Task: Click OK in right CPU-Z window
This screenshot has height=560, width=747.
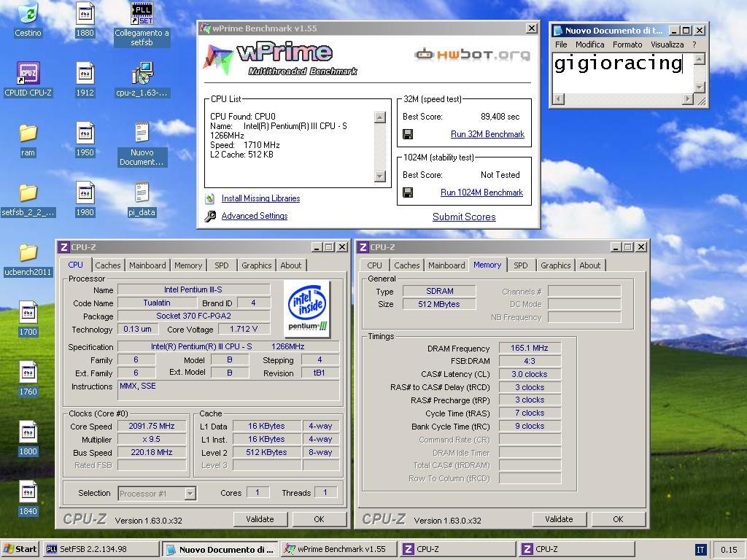Action: click(x=618, y=519)
